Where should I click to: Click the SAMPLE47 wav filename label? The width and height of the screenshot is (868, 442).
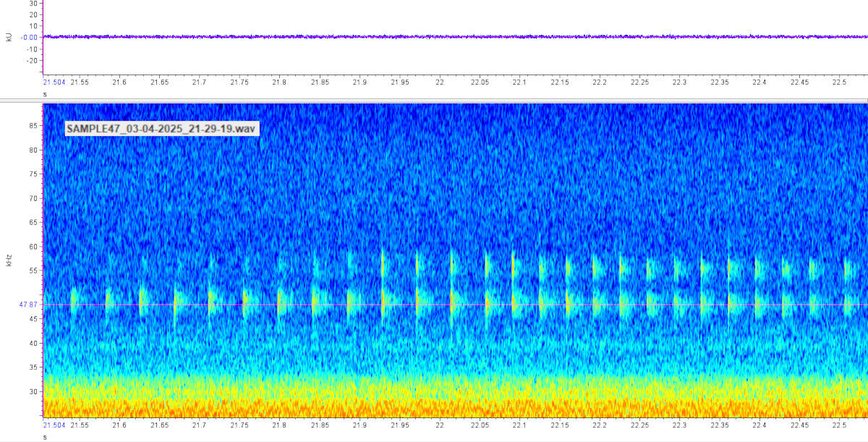[x=161, y=129]
